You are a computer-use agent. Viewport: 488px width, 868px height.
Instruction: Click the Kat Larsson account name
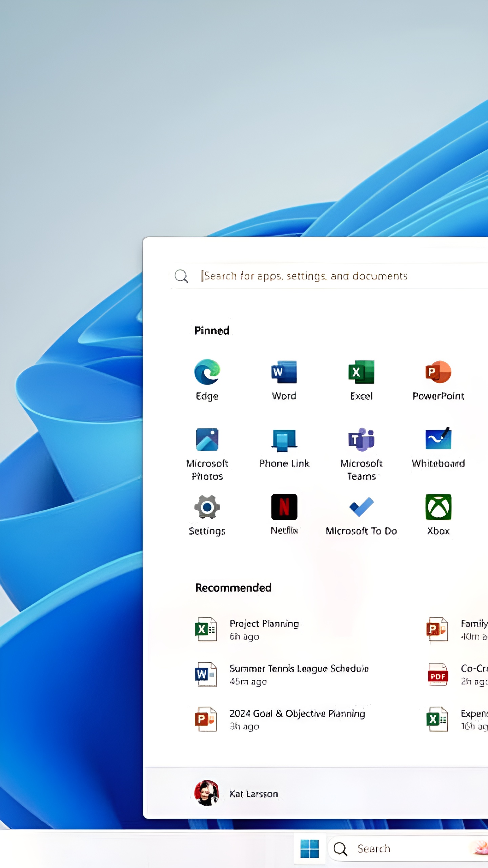click(254, 794)
